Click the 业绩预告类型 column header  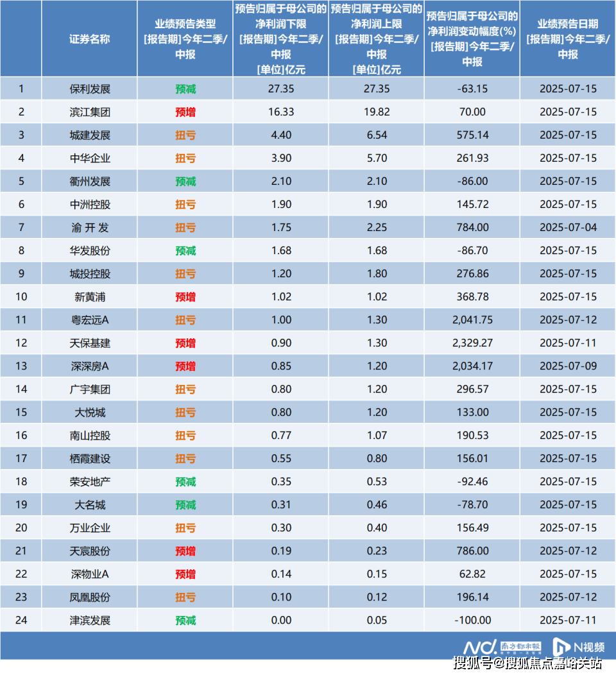185,39
